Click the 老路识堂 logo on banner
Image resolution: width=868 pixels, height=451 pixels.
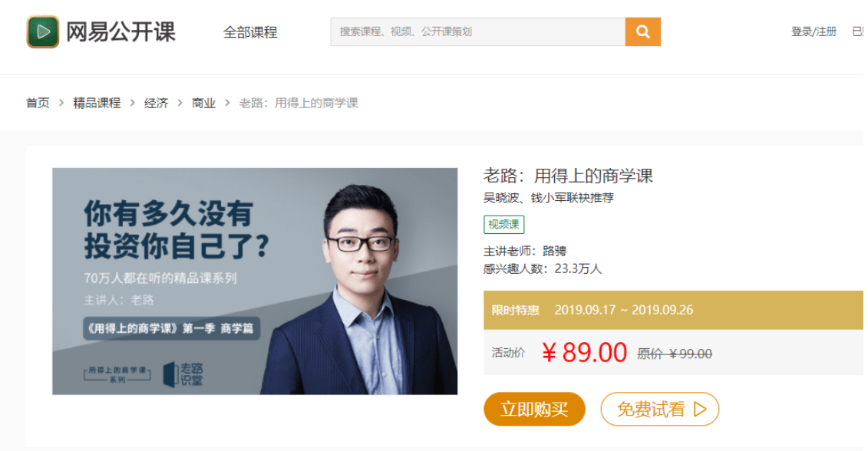[x=183, y=374]
